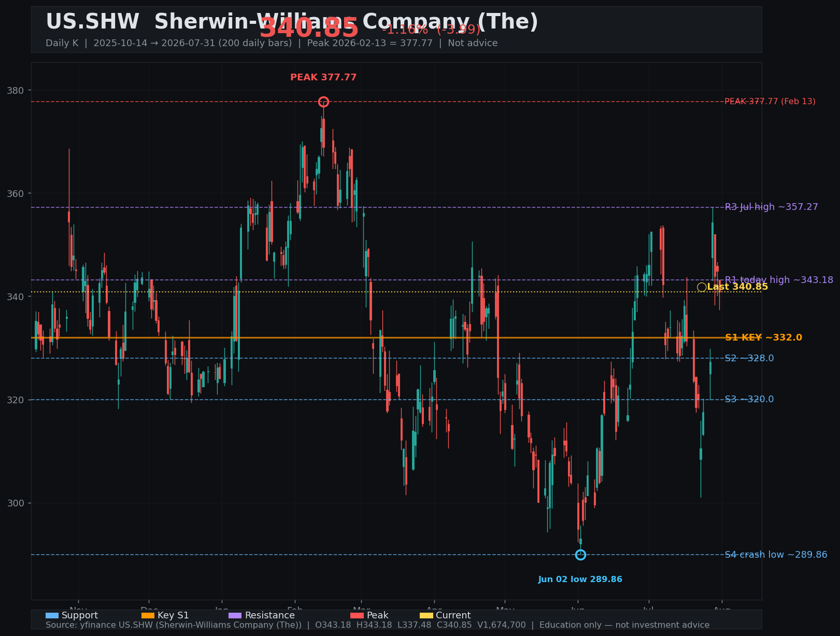Click the 'PEAK 377.77 (Feb 13)' line label
840x636 pixels.
pos(770,102)
